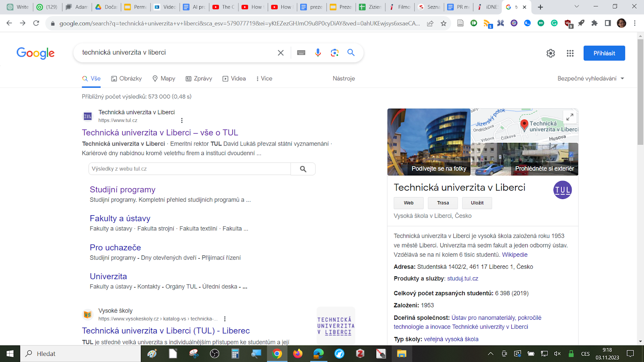The image size is (644, 362).
Task: Start voice search with the microphone icon
Action: point(318,53)
